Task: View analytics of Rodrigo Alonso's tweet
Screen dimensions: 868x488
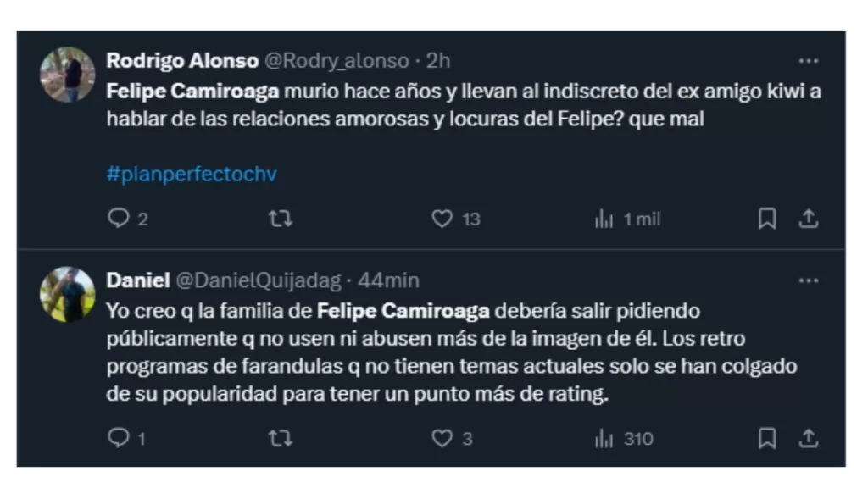Action: coord(604,219)
